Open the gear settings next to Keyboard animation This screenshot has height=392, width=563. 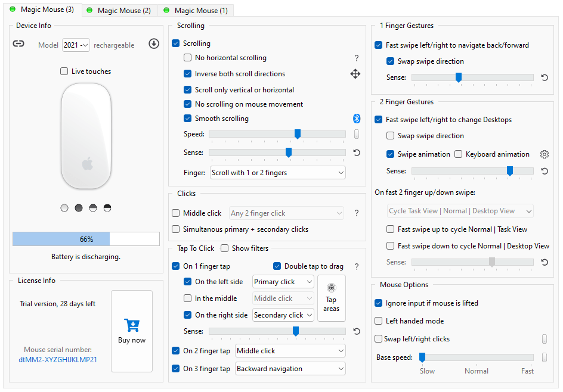coord(544,154)
